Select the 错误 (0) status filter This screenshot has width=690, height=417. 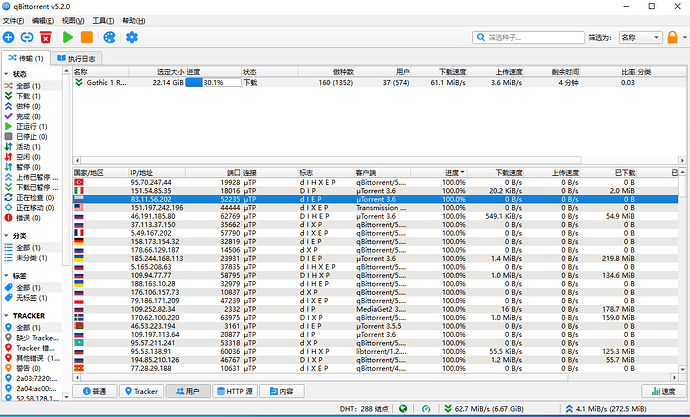[28, 218]
